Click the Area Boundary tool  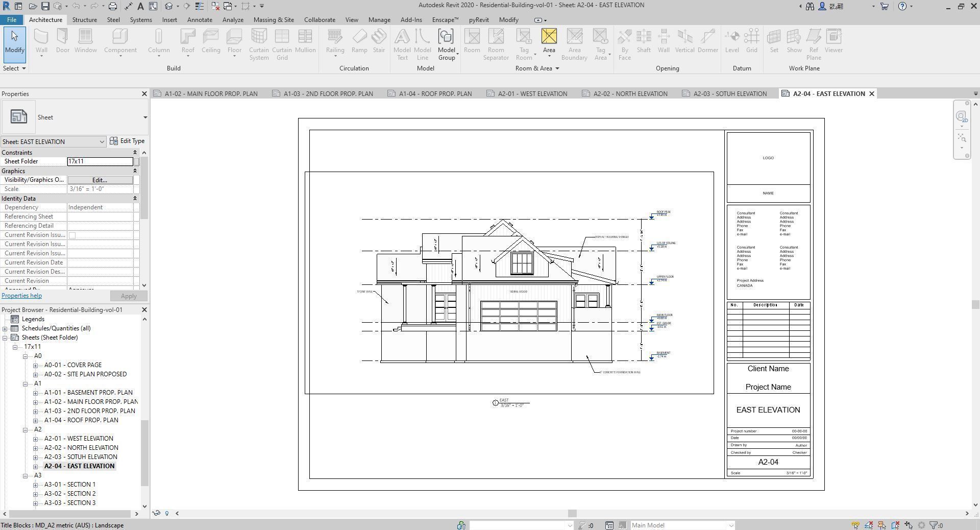574,44
